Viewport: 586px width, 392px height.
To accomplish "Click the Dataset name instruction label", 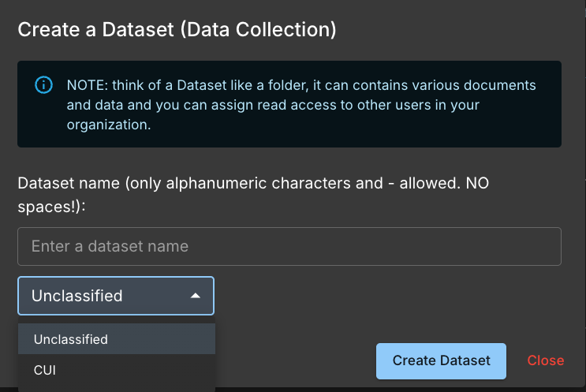I will 253,195.
